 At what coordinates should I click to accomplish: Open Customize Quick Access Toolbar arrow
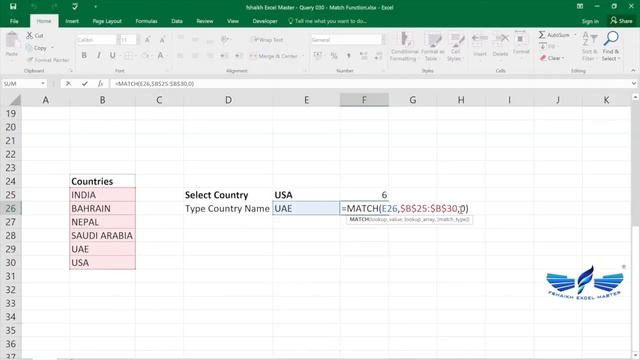pos(96,7)
